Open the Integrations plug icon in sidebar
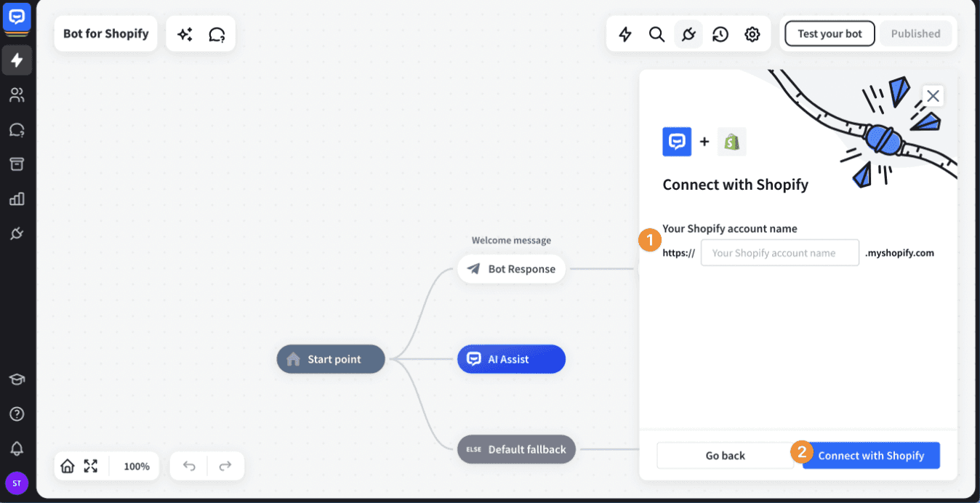 click(x=17, y=233)
